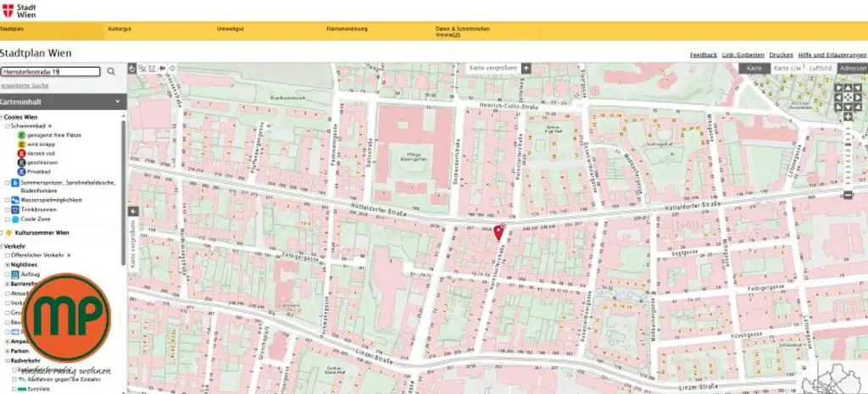
Task: Check the Wasserspielmöglichkeit layer
Action: (x=7, y=200)
